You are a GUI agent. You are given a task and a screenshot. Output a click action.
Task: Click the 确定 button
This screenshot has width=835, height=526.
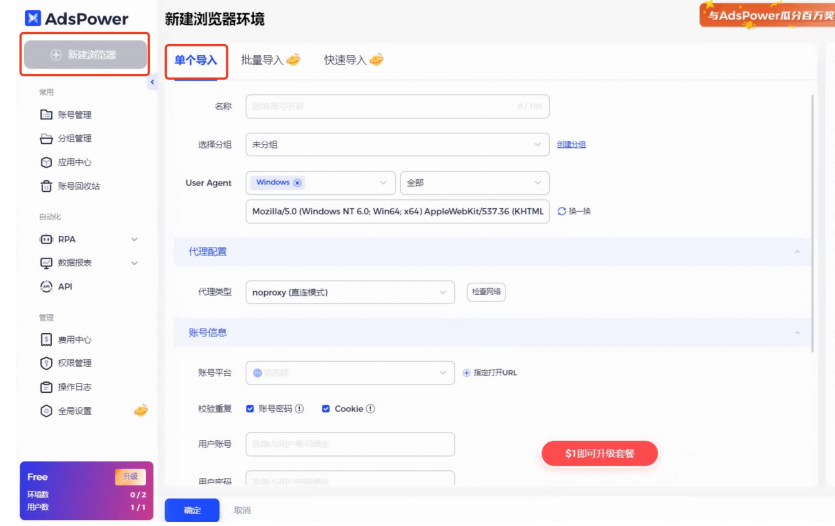click(x=192, y=510)
